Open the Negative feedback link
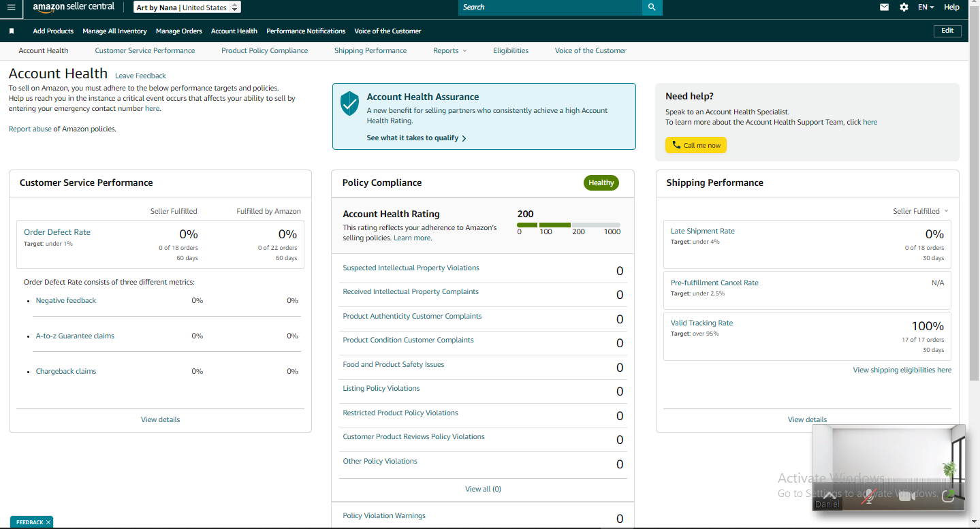 [66, 301]
